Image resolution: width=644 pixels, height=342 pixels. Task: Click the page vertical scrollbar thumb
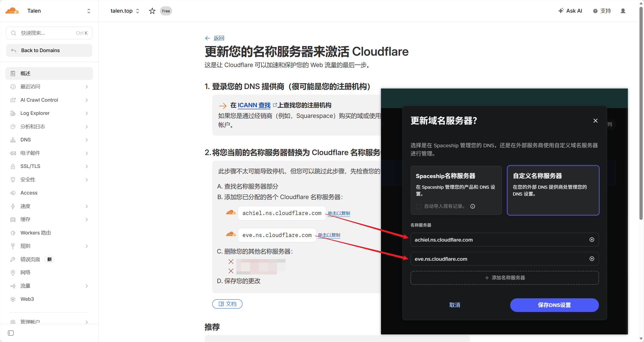tap(641, 114)
